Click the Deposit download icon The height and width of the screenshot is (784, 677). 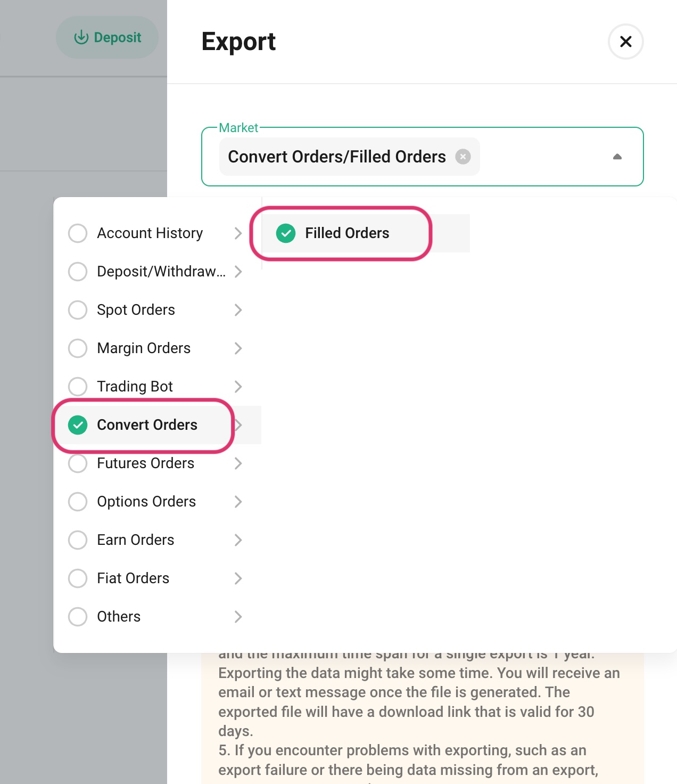[x=81, y=37]
